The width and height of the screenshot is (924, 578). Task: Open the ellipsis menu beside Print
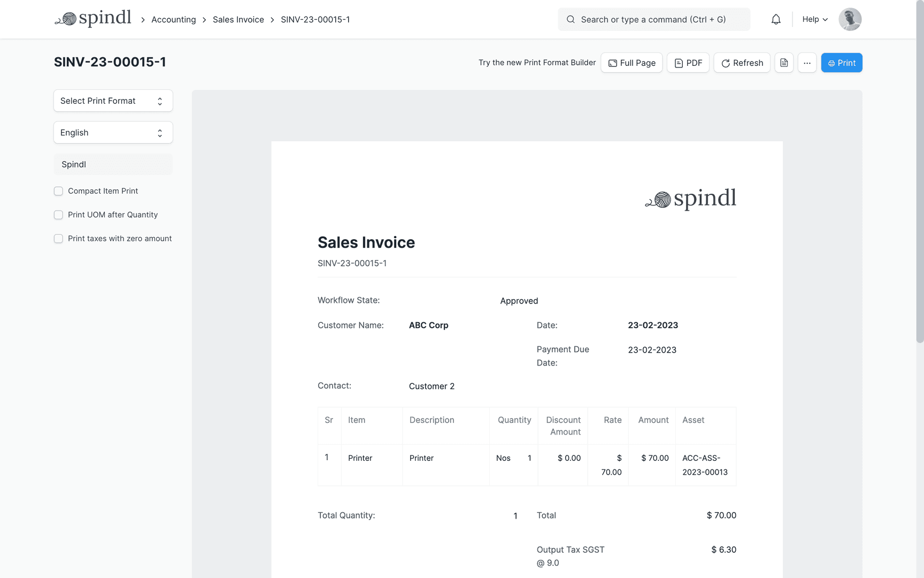(807, 63)
